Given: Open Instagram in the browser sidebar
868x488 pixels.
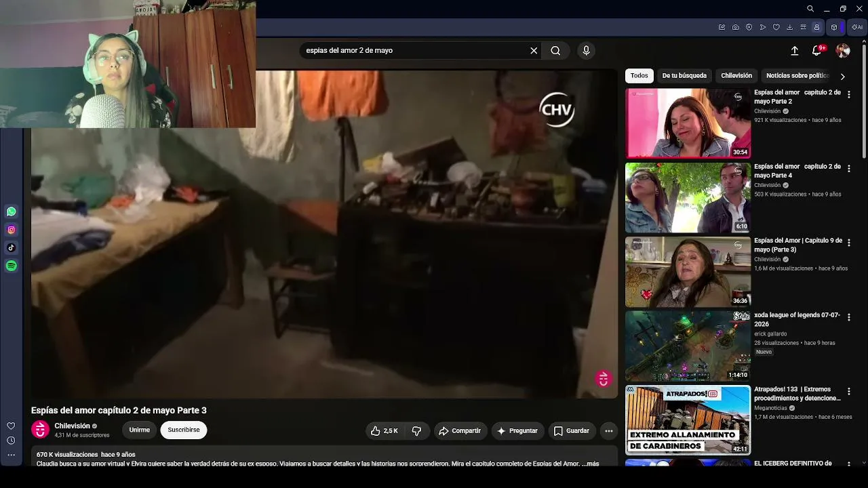Looking at the screenshot, I should [11, 230].
